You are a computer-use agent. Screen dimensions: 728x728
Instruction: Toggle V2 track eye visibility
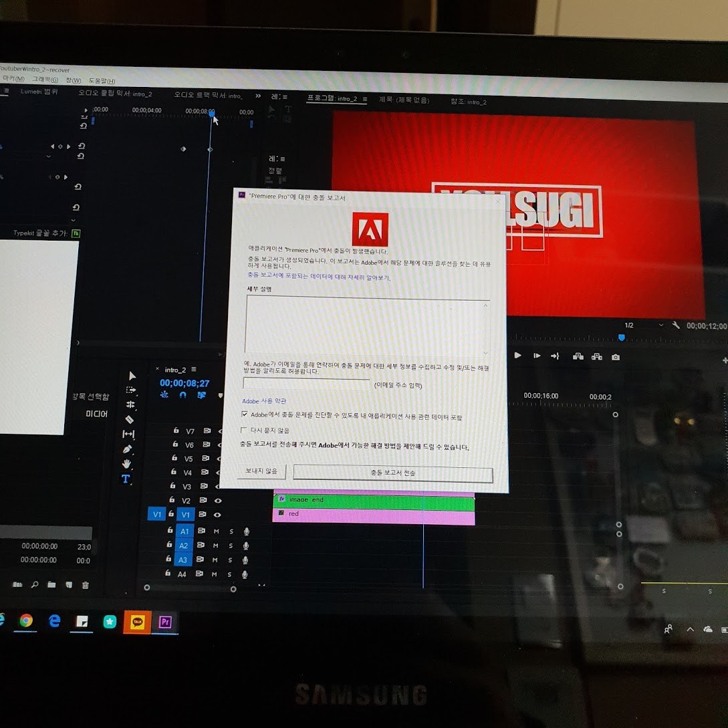[x=218, y=501]
